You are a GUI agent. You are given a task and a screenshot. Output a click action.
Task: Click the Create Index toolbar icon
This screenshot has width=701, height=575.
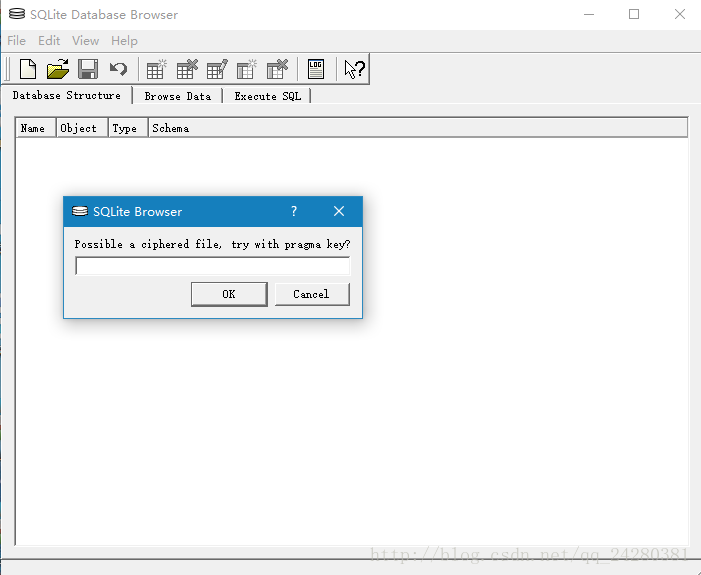pos(247,69)
